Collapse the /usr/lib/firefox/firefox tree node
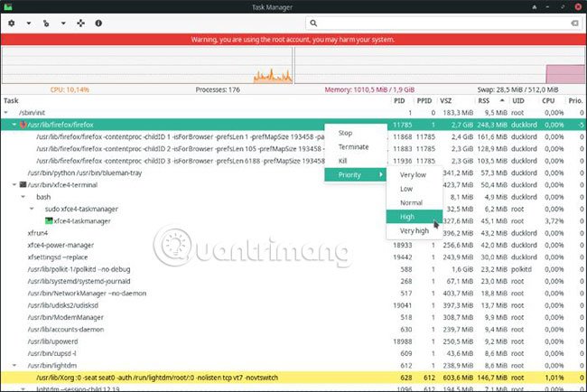587x392 pixels. point(14,125)
